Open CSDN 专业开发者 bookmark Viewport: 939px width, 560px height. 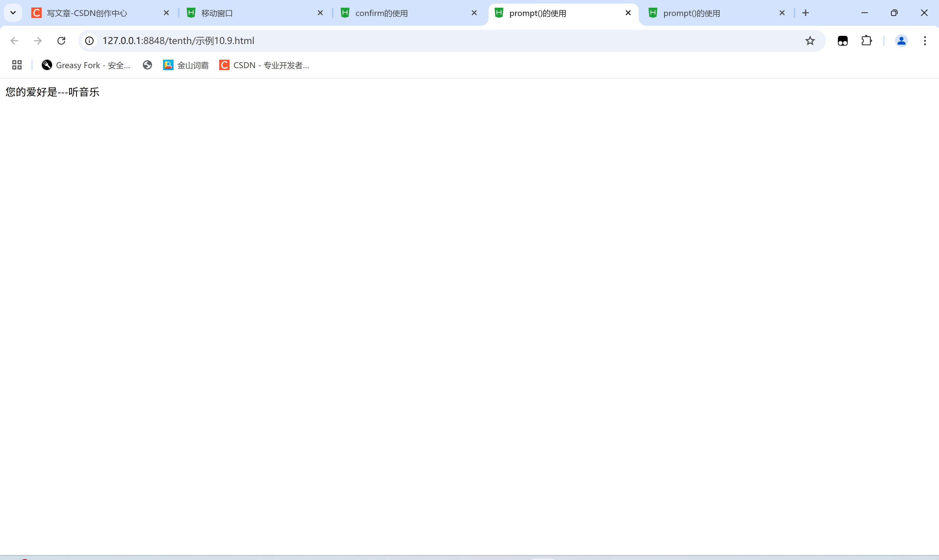point(264,65)
